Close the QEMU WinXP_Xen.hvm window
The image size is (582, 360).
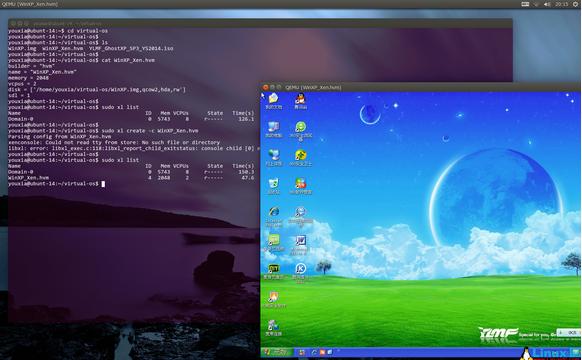click(x=265, y=87)
